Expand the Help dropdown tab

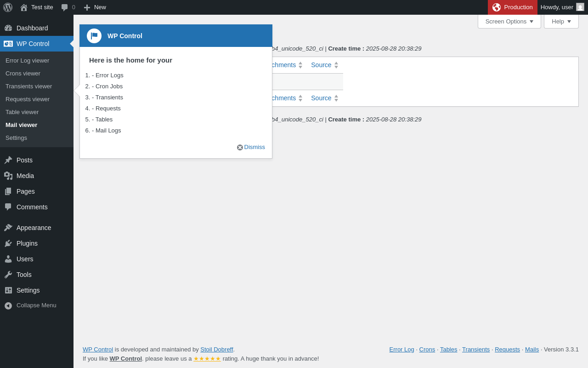(561, 21)
